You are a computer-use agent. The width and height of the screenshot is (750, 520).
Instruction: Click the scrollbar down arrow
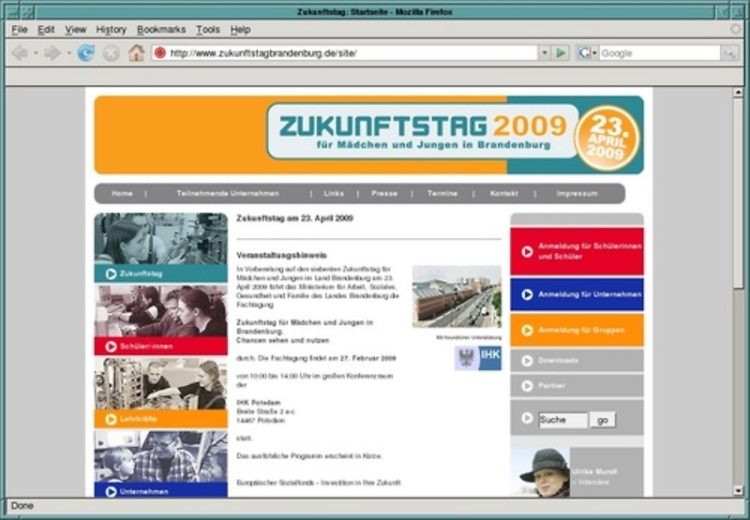738,491
